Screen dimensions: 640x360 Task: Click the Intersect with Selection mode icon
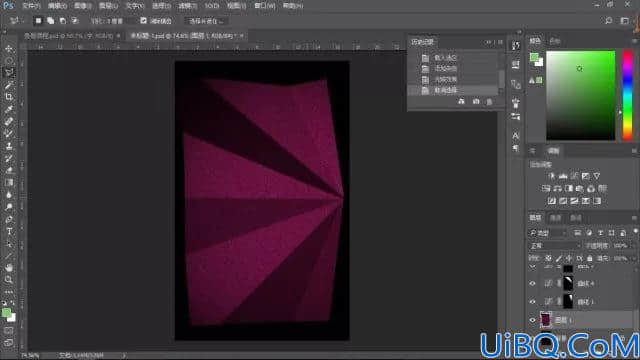click(75, 20)
